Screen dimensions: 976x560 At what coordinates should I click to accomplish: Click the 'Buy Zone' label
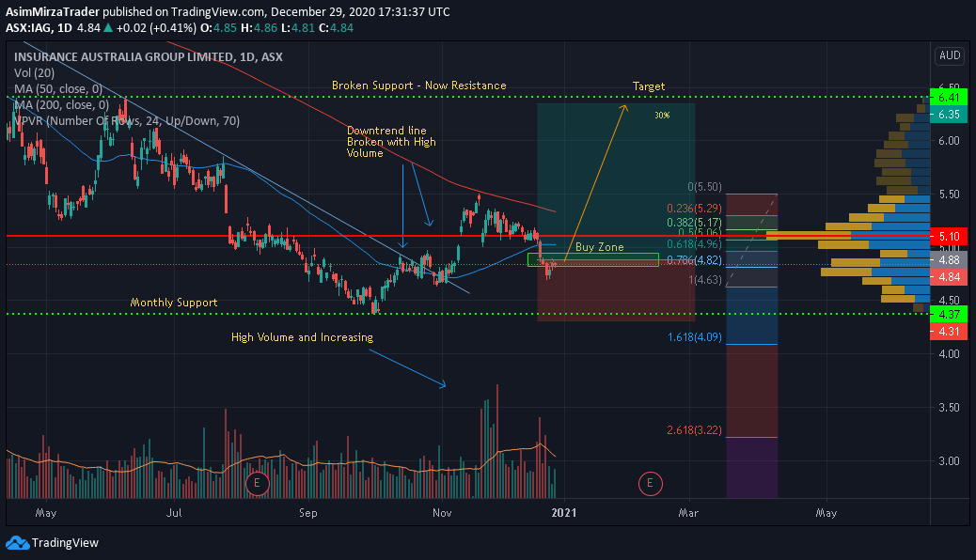pos(599,247)
